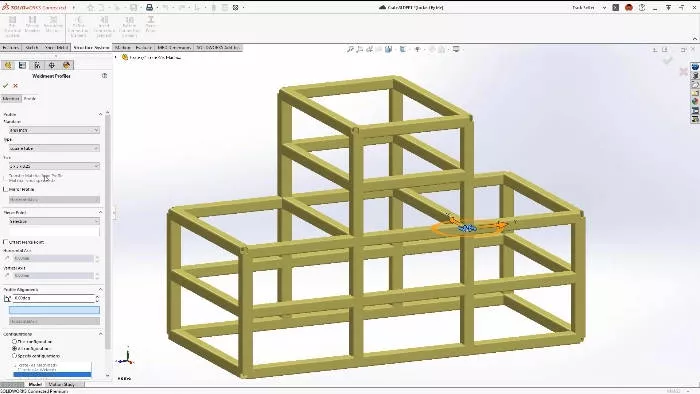Select the first Configurations radio option
Screen dimensions: 700x394
[x=15, y=341]
